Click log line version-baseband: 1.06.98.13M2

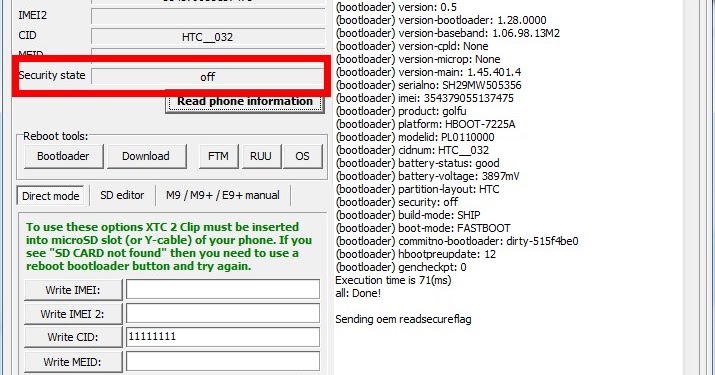coord(448,33)
